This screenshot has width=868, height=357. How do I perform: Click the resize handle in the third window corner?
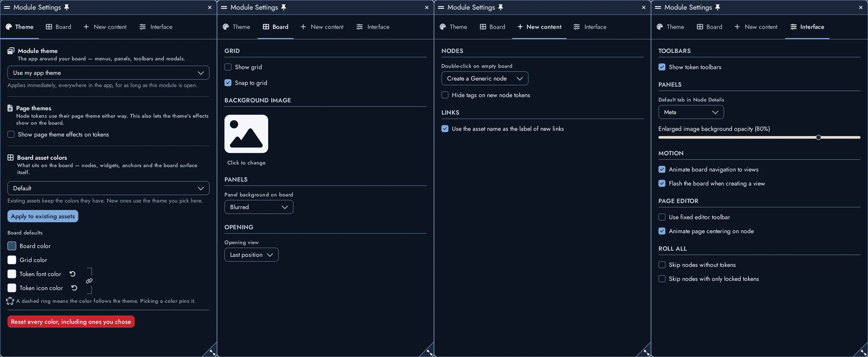[646, 352]
